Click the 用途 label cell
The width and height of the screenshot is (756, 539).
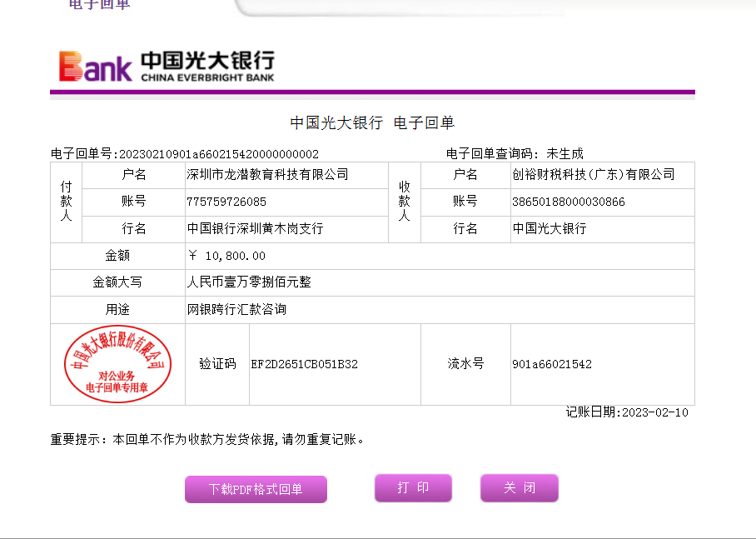(x=117, y=310)
